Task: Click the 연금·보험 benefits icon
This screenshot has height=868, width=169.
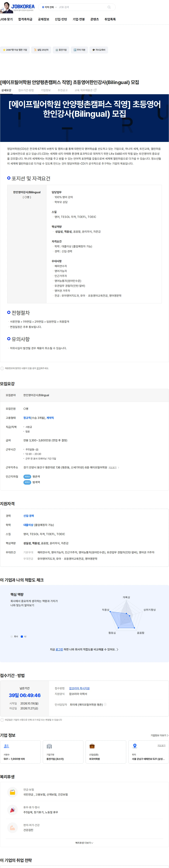Action: [12, 792]
